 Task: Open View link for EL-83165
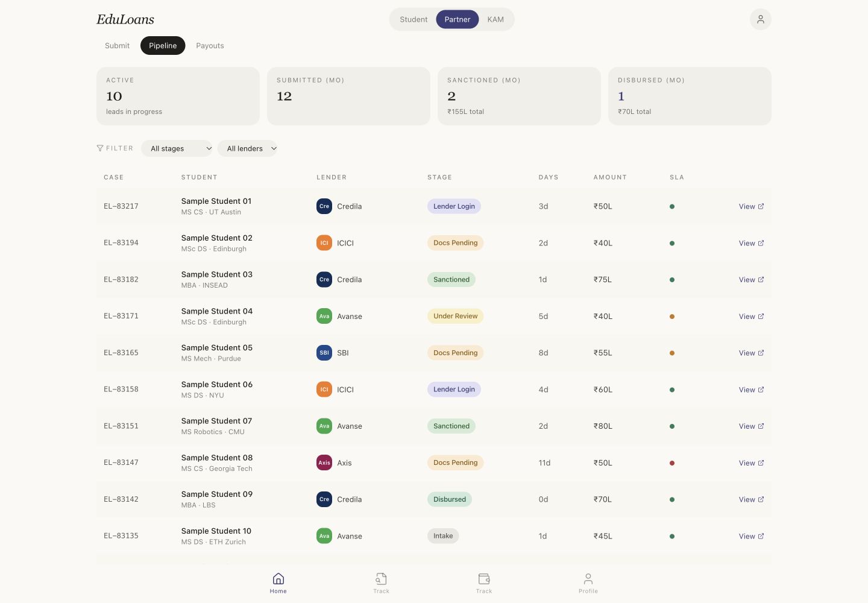751,353
